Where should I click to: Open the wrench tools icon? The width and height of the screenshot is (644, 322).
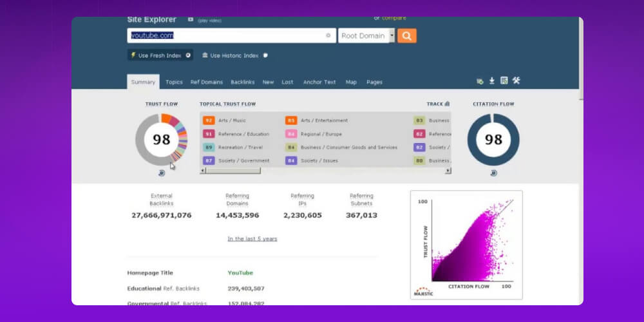[x=516, y=81]
